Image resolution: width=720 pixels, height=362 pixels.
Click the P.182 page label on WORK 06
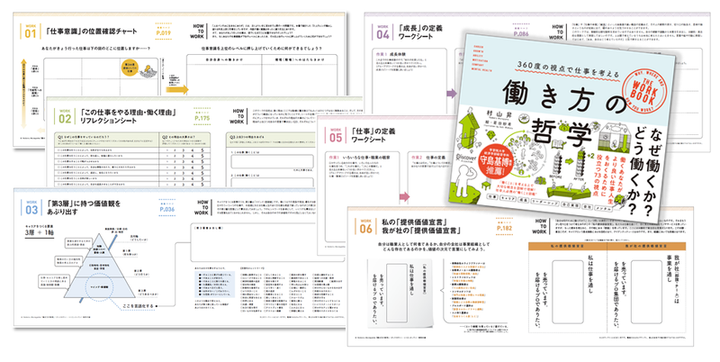505,228
